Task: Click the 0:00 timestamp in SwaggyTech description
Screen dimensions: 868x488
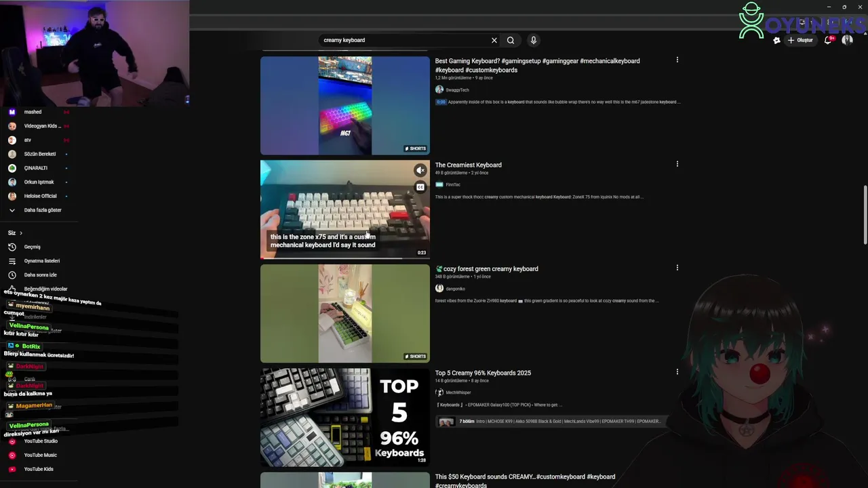Action: coord(441,102)
